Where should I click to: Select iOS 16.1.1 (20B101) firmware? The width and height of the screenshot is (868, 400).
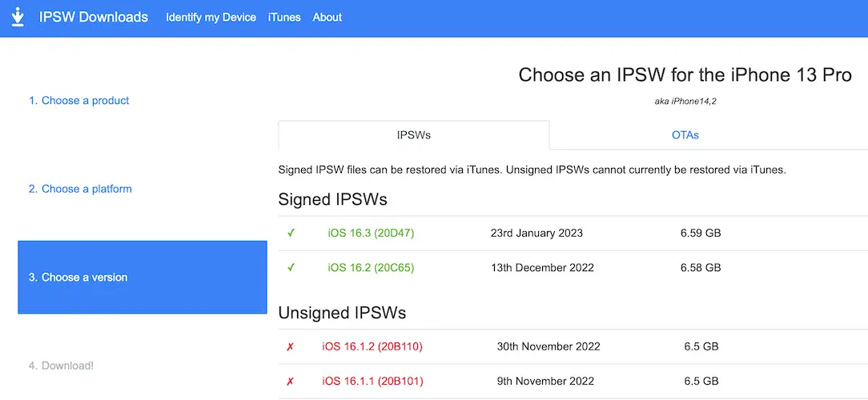[372, 382]
